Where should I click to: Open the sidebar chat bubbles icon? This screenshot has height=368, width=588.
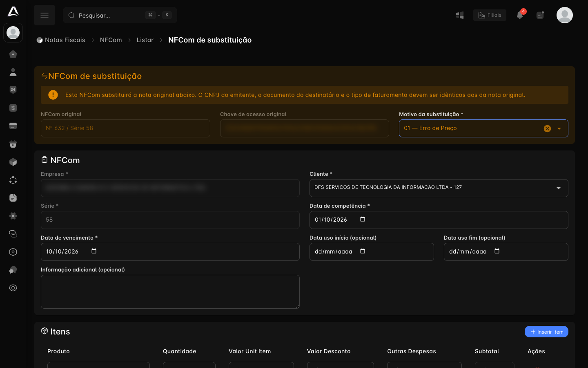tap(13, 270)
